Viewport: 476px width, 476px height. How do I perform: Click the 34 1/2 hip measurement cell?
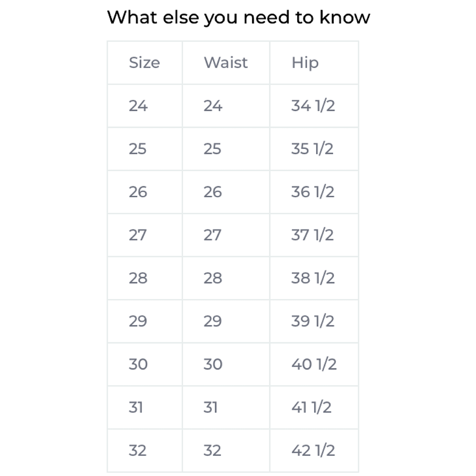(x=313, y=106)
